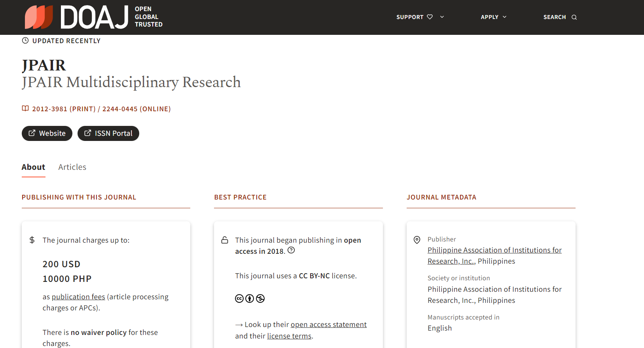Click the 'PUBLISHING WITH THIS JOURNAL' heading
The height and width of the screenshot is (348, 644).
79,197
